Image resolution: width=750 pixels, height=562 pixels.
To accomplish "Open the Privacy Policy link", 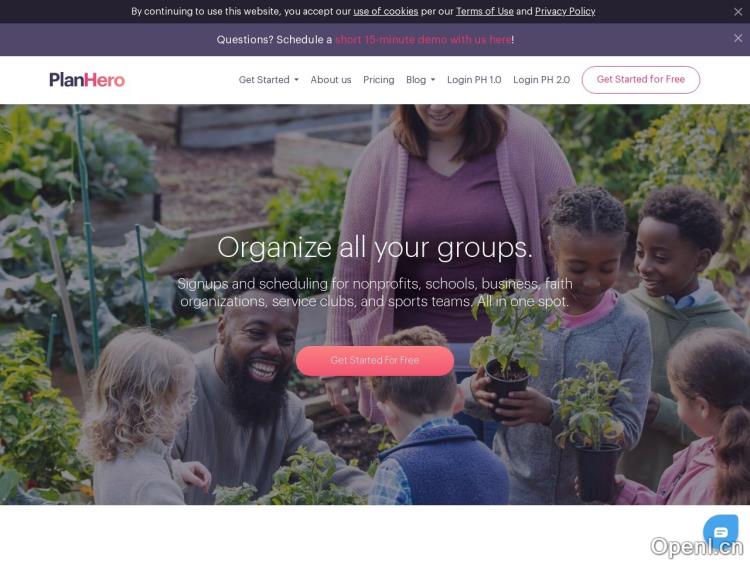I will click(x=565, y=11).
